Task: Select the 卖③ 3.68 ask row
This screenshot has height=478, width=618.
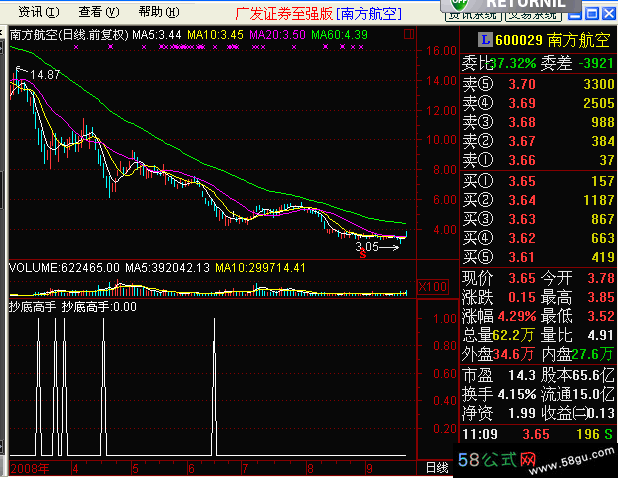Action: tap(538, 122)
